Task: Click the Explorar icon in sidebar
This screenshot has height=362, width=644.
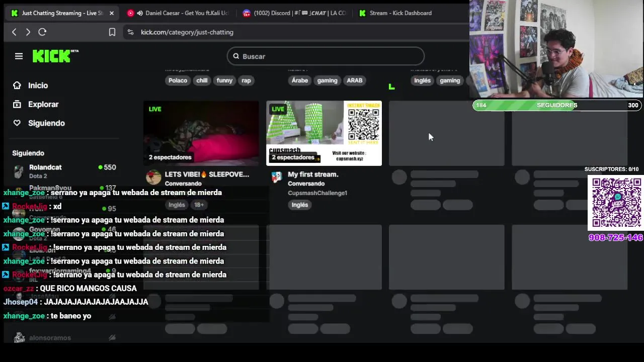Action: coord(17,104)
